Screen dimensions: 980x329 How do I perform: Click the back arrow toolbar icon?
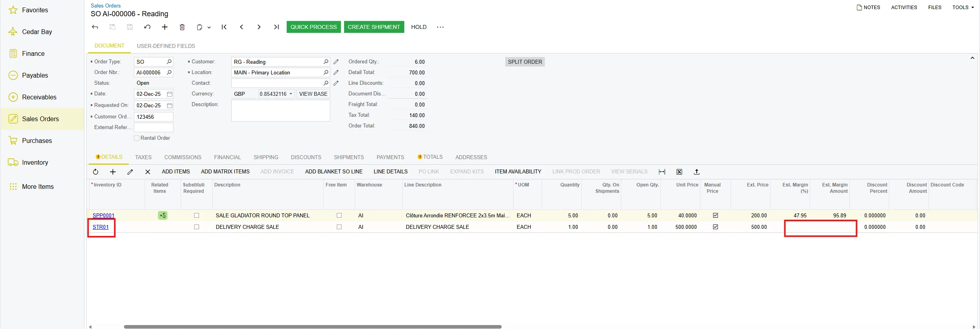point(95,27)
